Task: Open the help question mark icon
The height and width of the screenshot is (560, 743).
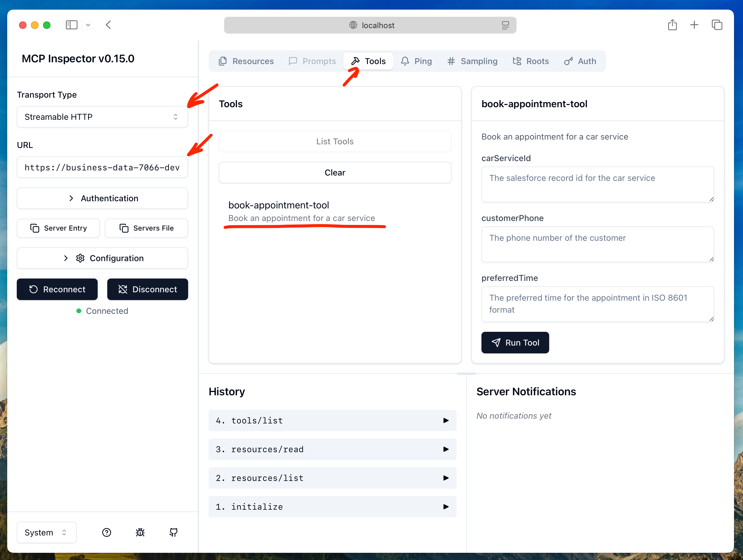Action: tap(106, 532)
